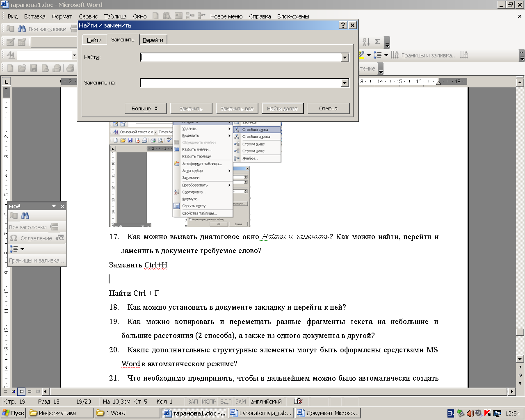Open highlight color dropdown arrow

[369, 55]
